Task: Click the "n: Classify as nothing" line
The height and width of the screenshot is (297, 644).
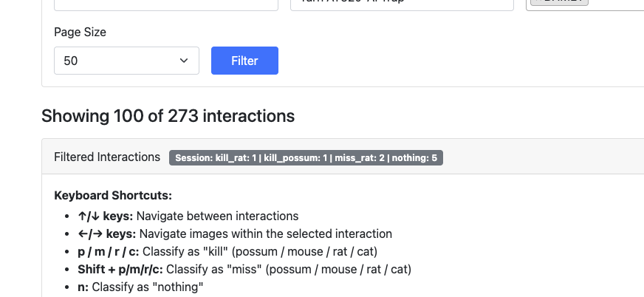Action: tap(140, 287)
